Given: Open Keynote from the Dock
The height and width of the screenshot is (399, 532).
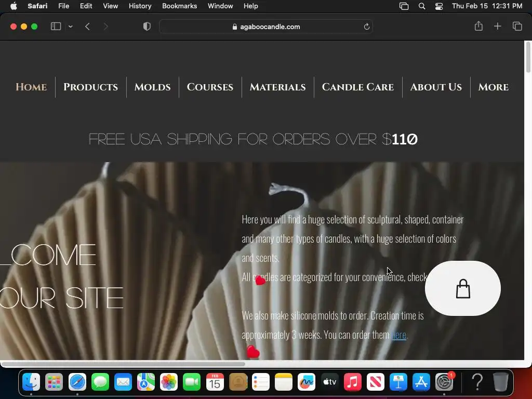Looking at the screenshot, I should 398,382.
